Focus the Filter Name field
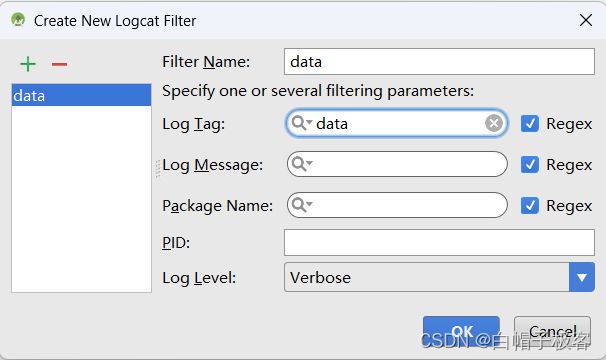Image resolution: width=606 pixels, height=360 pixels. pos(439,61)
